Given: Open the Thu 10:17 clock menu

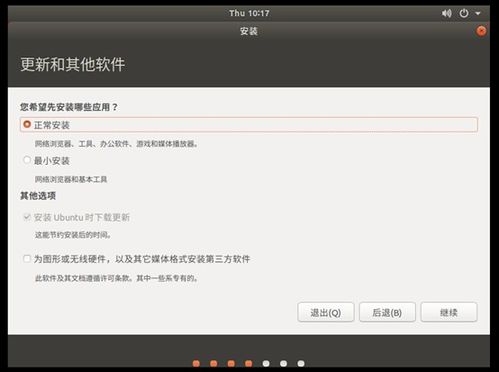Looking at the screenshot, I should (x=249, y=13).
